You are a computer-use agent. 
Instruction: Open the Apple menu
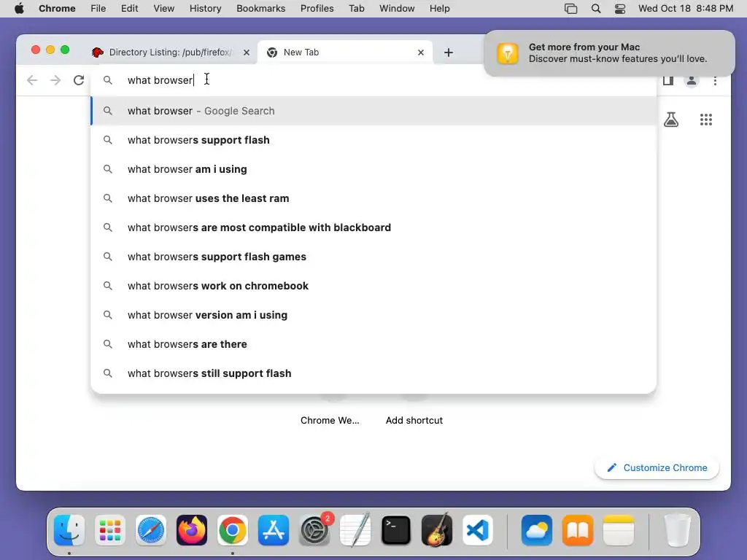click(19, 9)
